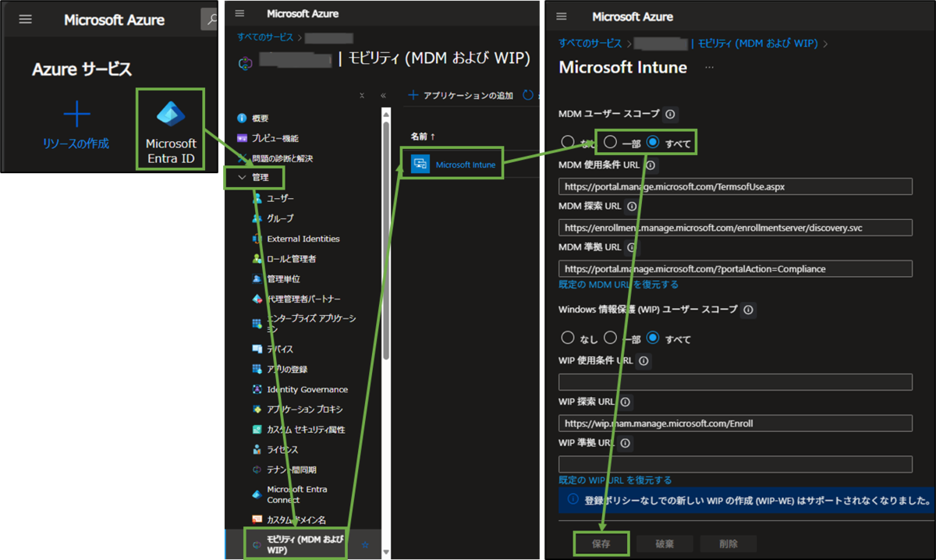Open the Microsoft Intune link in list
This screenshot has width=936, height=560.
click(x=466, y=164)
